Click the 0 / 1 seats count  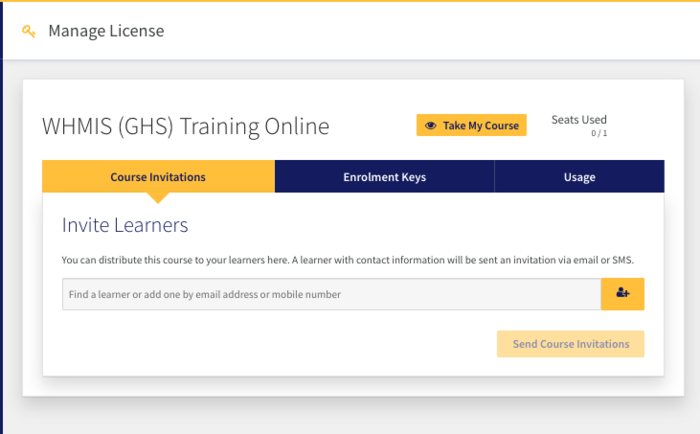599,133
